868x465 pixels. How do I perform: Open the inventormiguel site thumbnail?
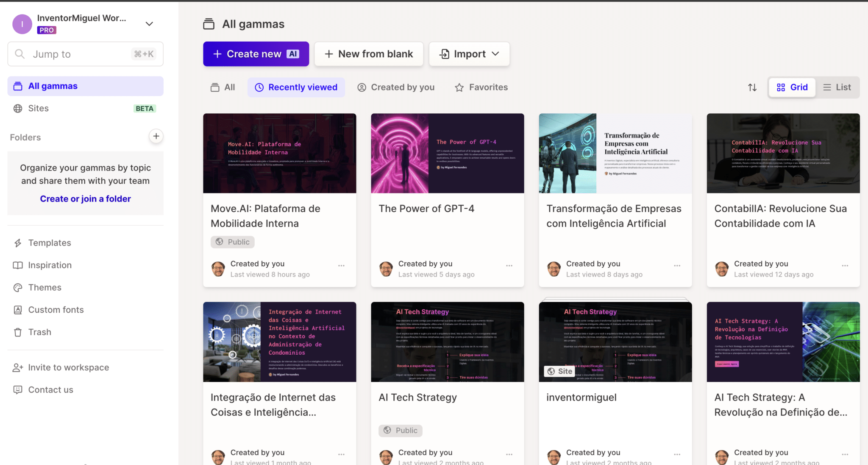tap(615, 342)
